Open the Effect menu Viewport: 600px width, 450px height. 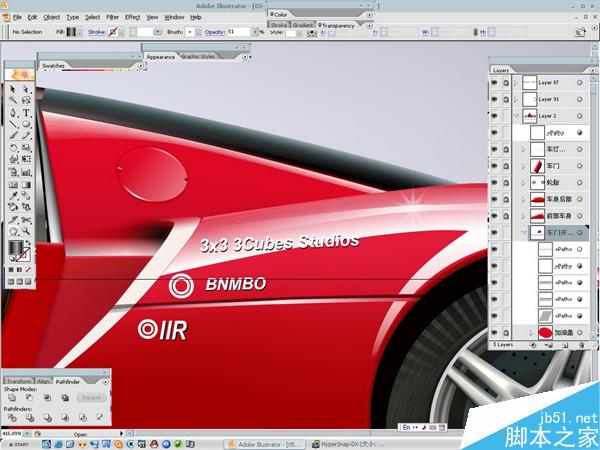(x=132, y=17)
